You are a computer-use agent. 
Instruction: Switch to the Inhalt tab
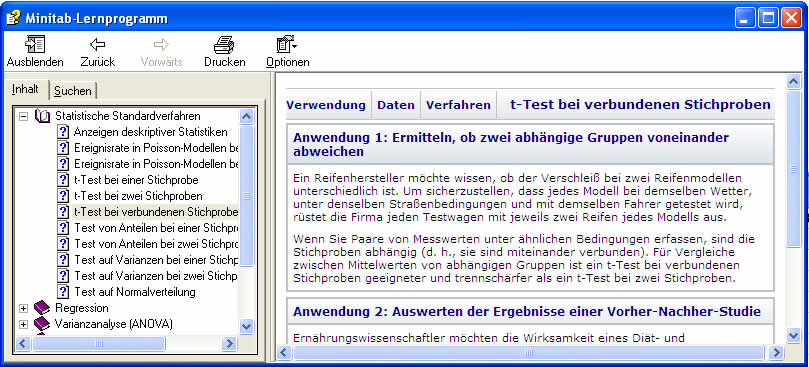(25, 89)
